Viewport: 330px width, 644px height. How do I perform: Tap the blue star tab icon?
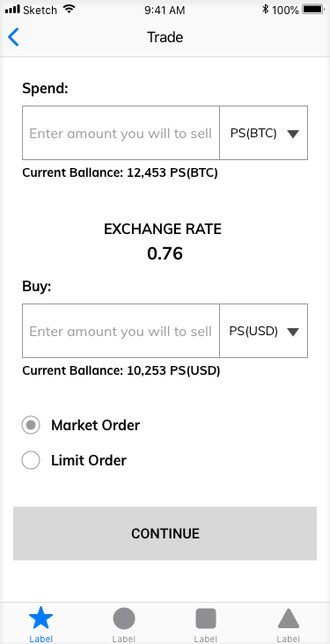click(40, 619)
